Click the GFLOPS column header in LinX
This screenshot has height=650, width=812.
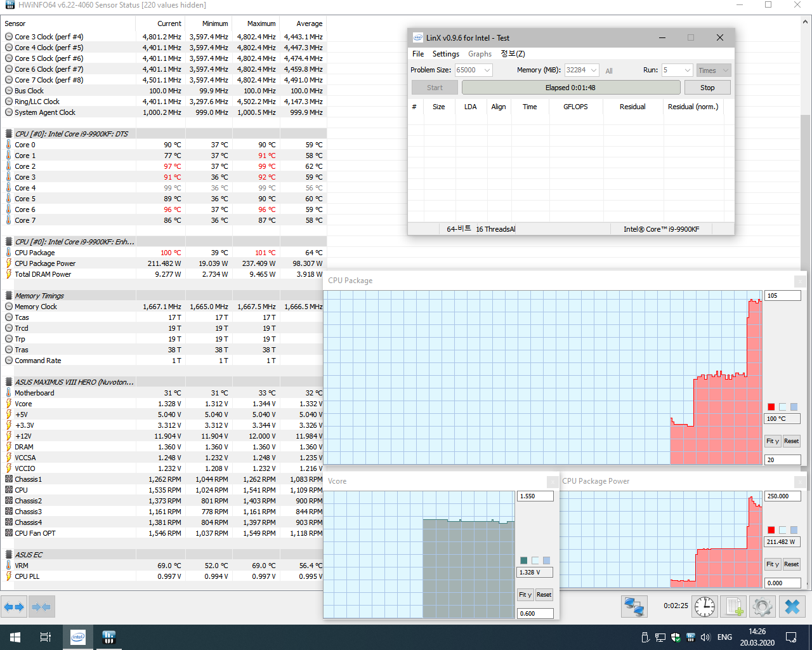point(575,107)
